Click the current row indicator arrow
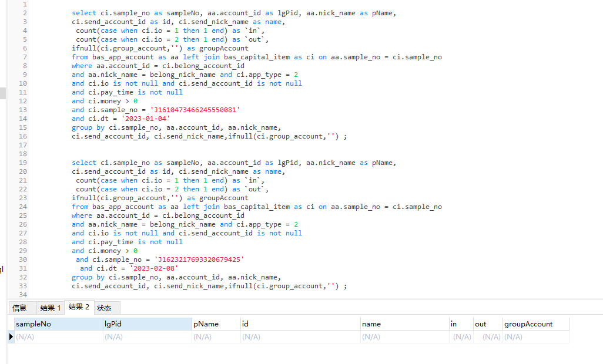This screenshot has width=603, height=364. click(11, 337)
